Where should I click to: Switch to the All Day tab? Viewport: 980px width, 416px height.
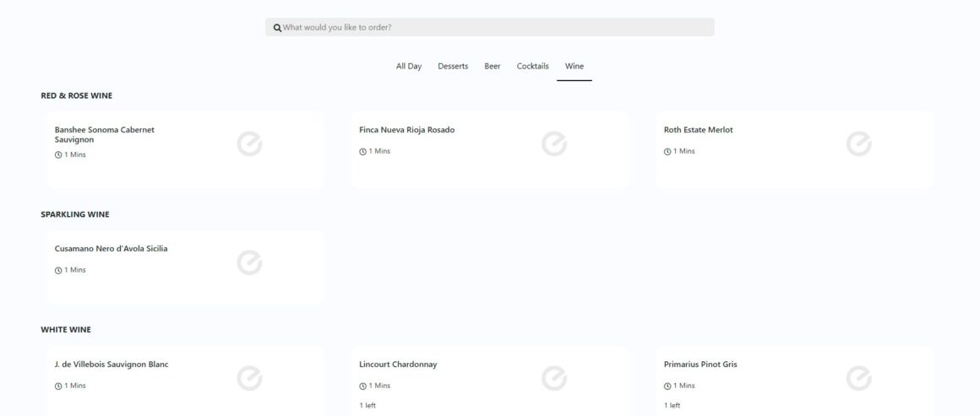[409, 66]
